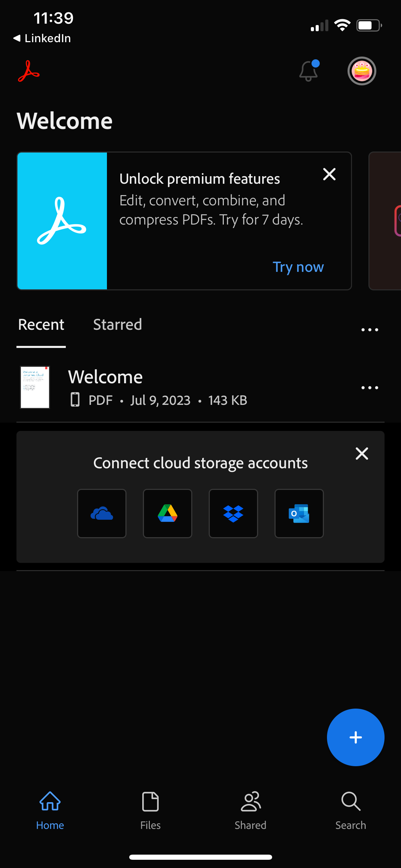Return to LinkedIn via back link
Image resolution: width=401 pixels, height=868 pixels.
42,38
